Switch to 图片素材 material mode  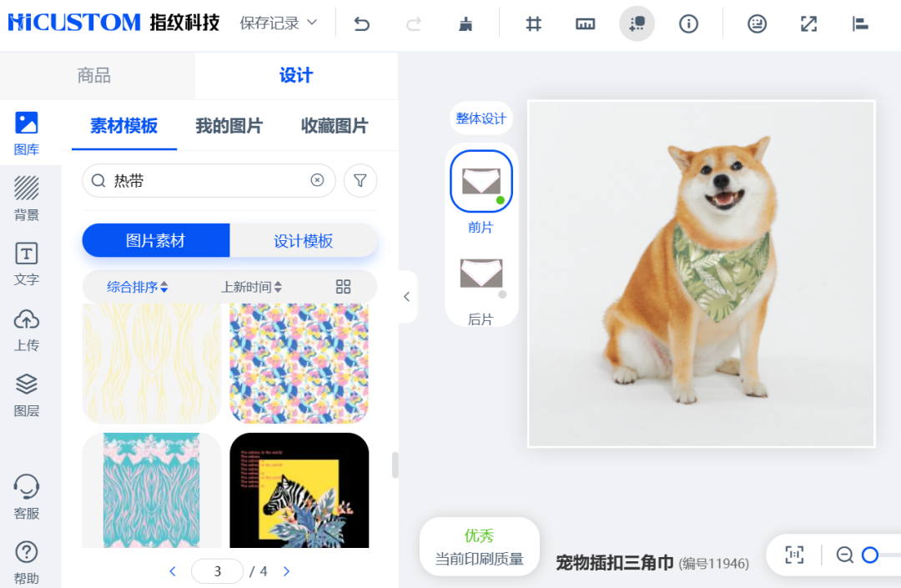point(155,240)
